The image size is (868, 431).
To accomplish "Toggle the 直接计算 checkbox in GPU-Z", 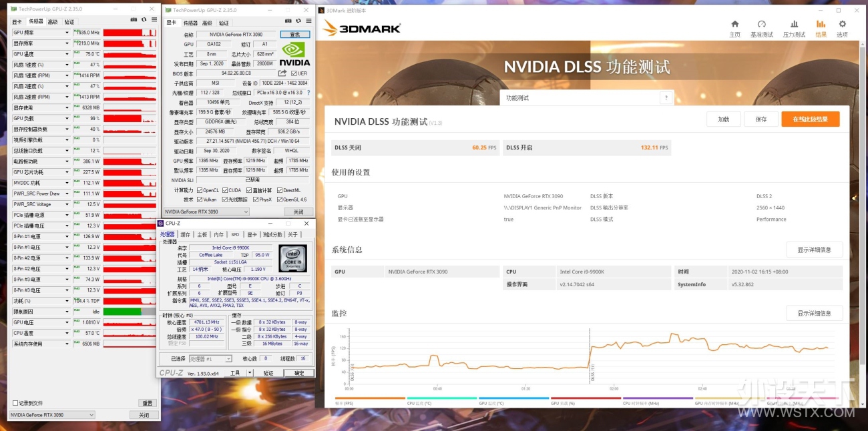I will point(248,190).
